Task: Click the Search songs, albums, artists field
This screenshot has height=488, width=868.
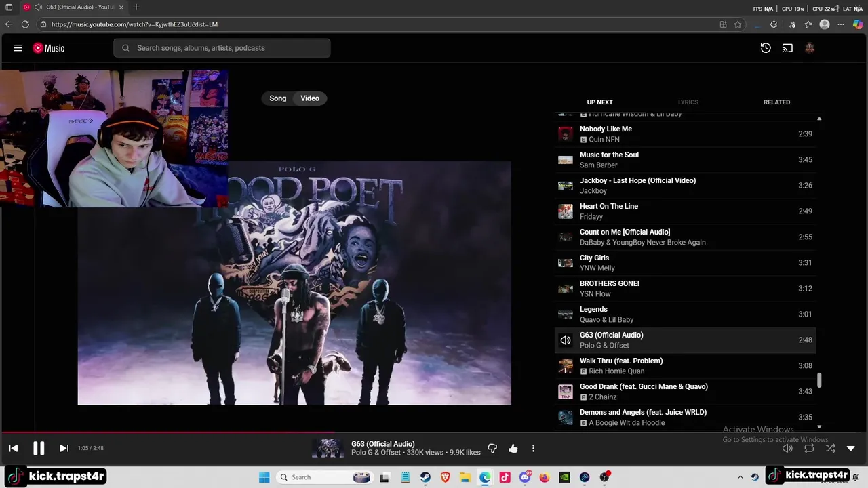Action: point(222,48)
